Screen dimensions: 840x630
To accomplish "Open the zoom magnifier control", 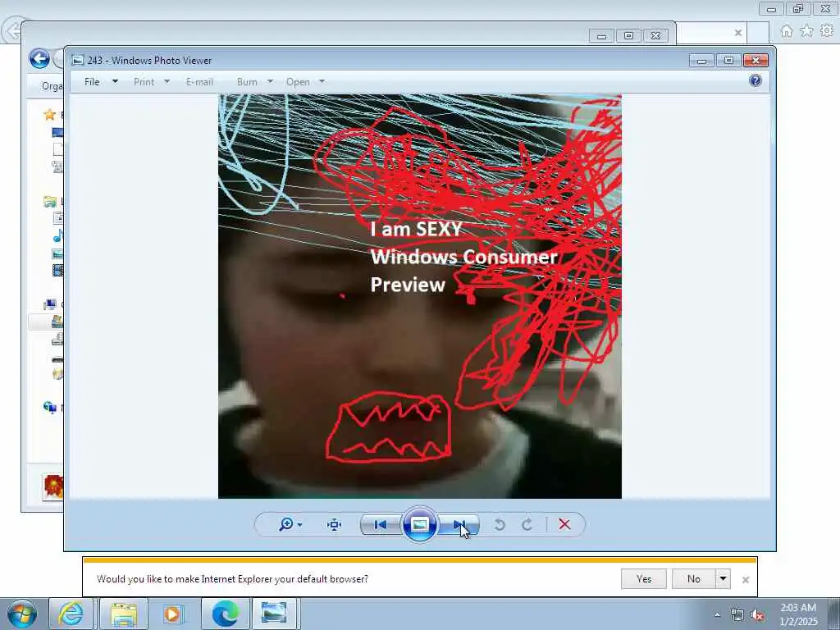I will 286,524.
